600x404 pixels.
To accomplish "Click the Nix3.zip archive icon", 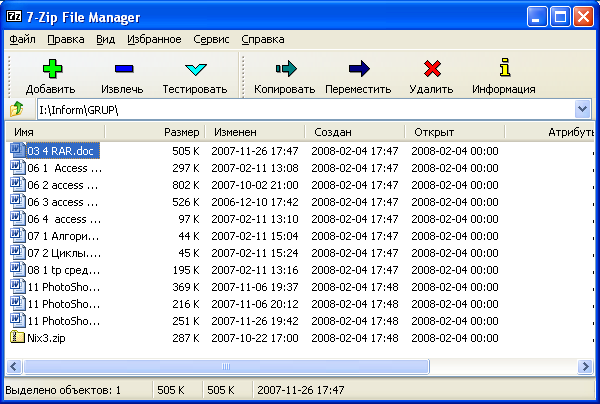I will point(17,337).
